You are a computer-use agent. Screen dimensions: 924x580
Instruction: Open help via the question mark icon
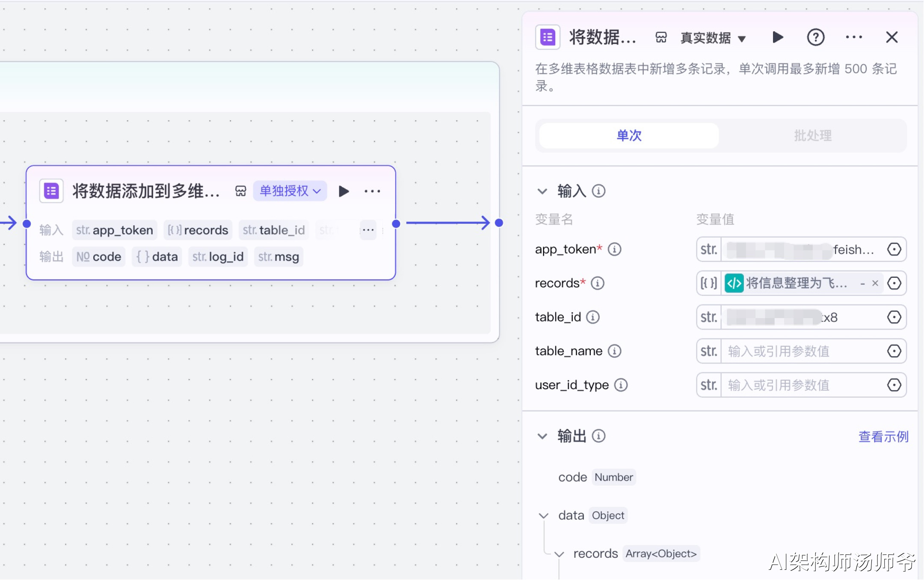pyautogui.click(x=815, y=38)
